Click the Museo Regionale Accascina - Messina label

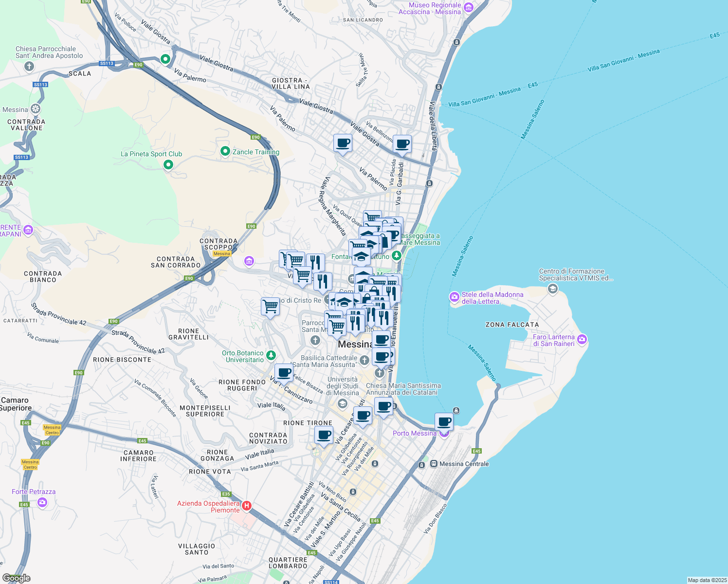(x=430, y=8)
